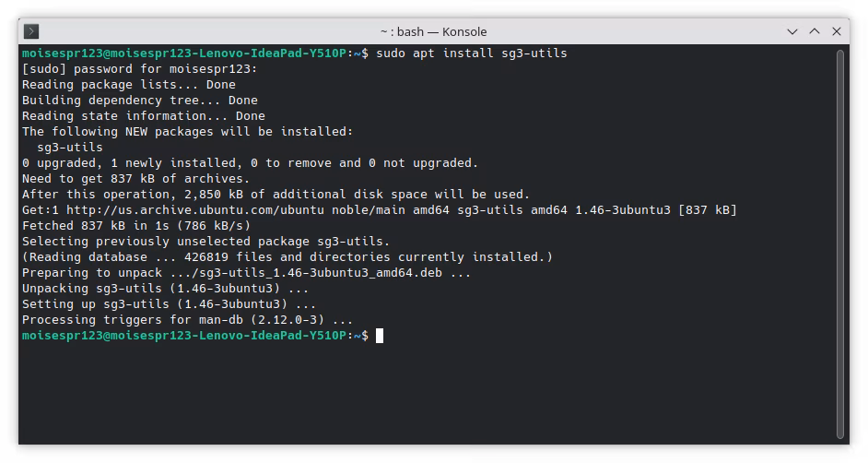Click the indented 'sg3-utils' package name

[x=70, y=148]
